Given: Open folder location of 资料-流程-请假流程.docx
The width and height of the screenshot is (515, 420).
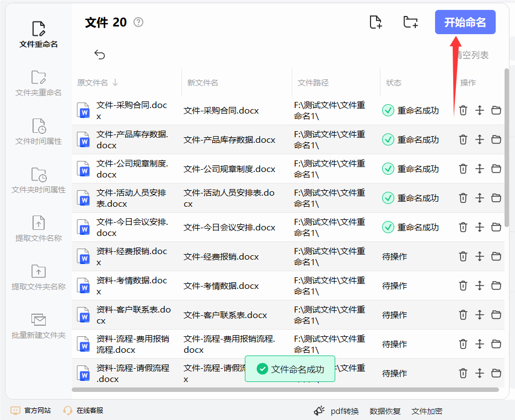Looking at the screenshot, I should point(496,373).
